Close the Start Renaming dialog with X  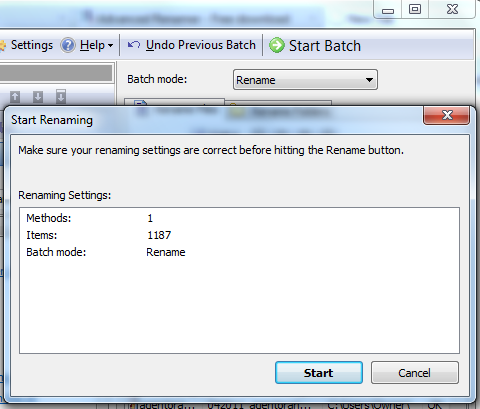click(x=447, y=115)
